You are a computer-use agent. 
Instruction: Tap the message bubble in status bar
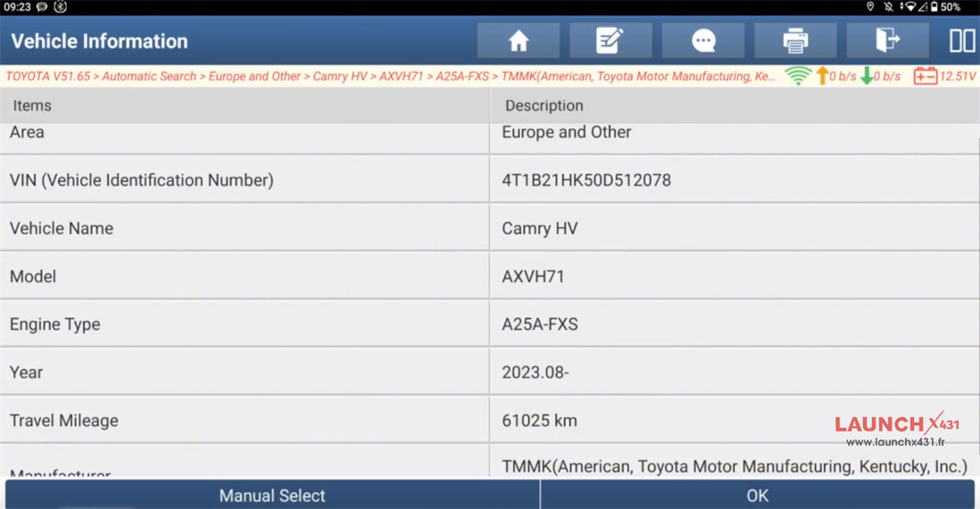[x=42, y=7]
